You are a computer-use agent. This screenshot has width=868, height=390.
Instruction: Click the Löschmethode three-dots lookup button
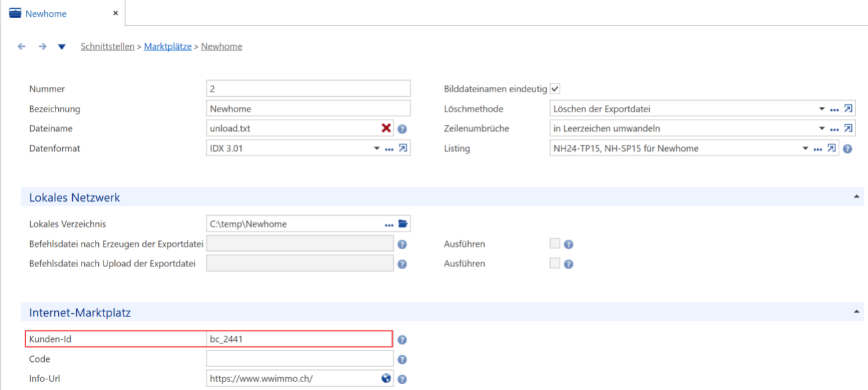click(x=835, y=110)
